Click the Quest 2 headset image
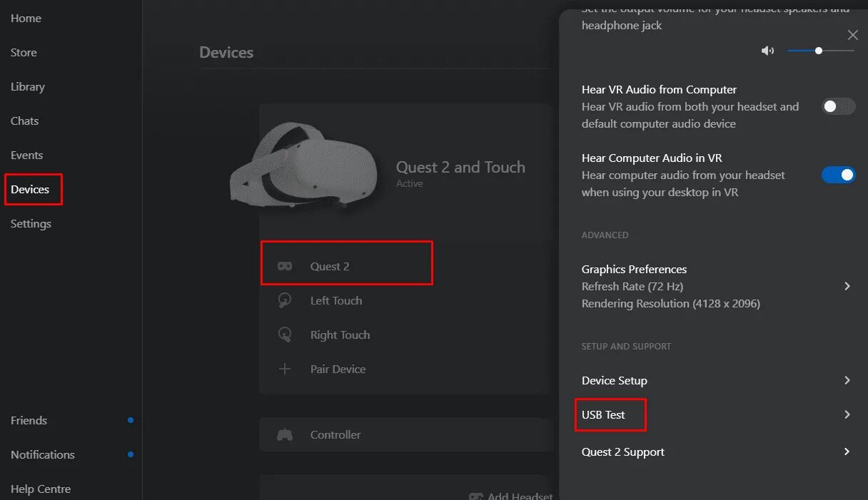This screenshot has height=500, width=868. coord(303,165)
